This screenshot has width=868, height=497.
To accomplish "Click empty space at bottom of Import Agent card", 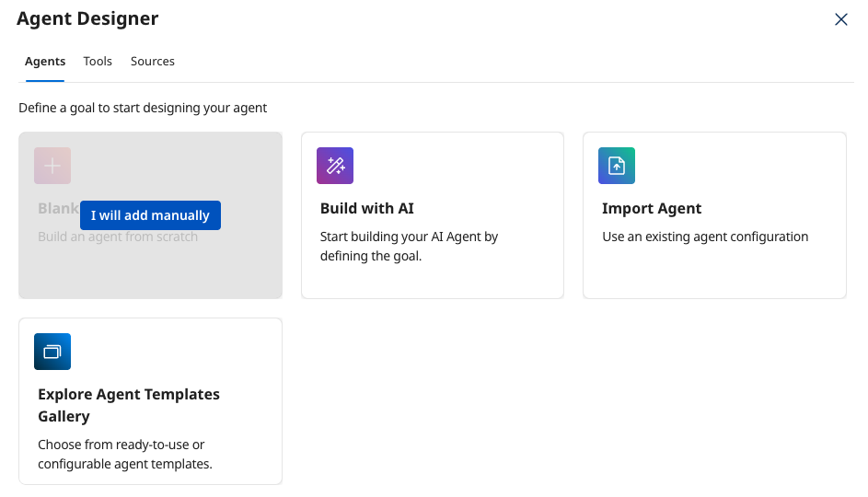I will [714, 276].
